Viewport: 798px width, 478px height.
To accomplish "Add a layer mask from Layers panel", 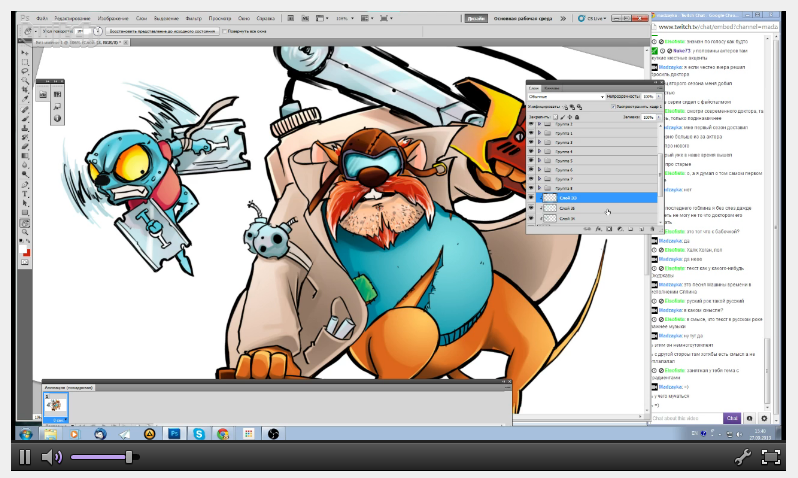I will (x=609, y=229).
